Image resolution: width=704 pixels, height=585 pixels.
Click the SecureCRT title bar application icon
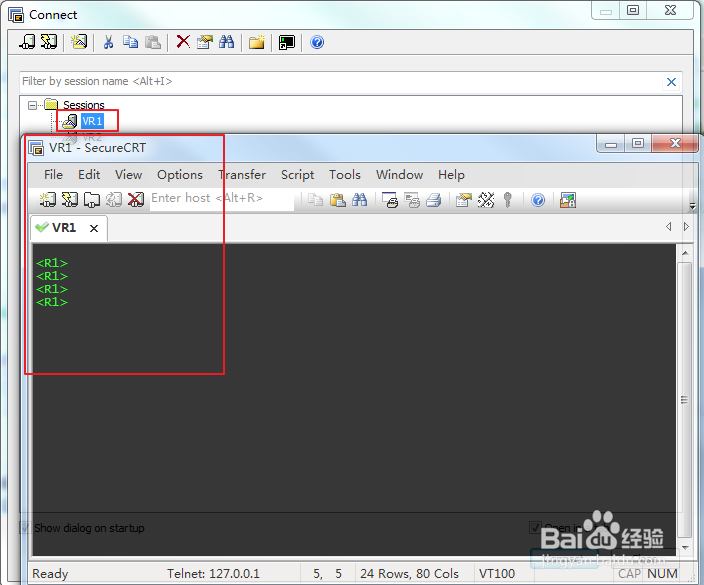pyautogui.click(x=36, y=147)
